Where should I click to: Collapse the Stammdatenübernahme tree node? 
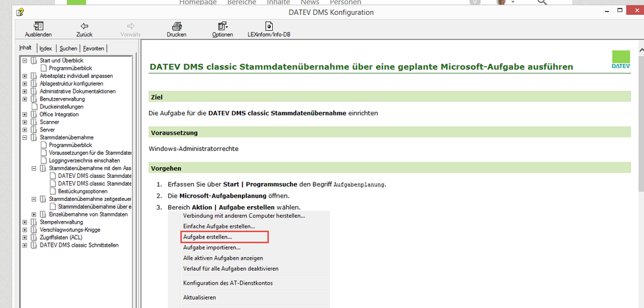pos(25,137)
